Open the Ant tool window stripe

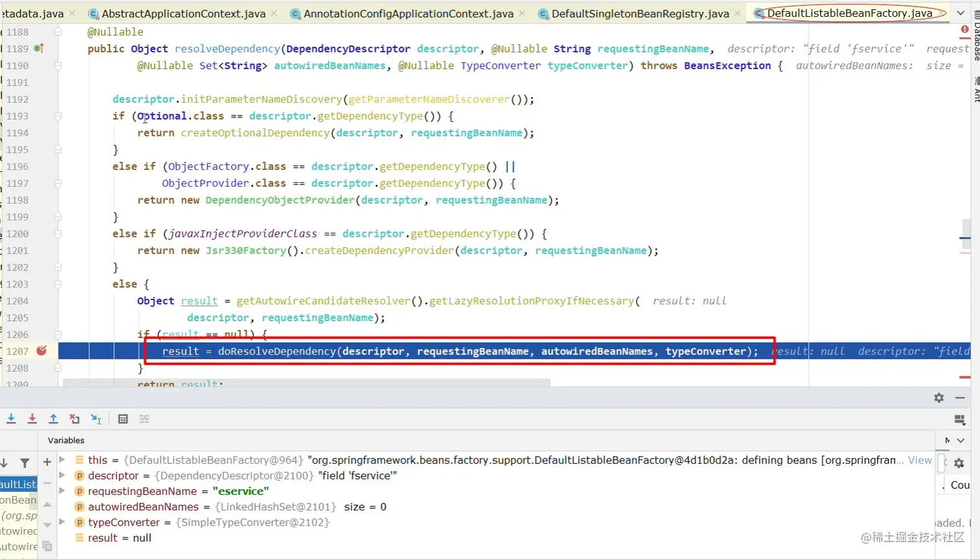point(976,89)
